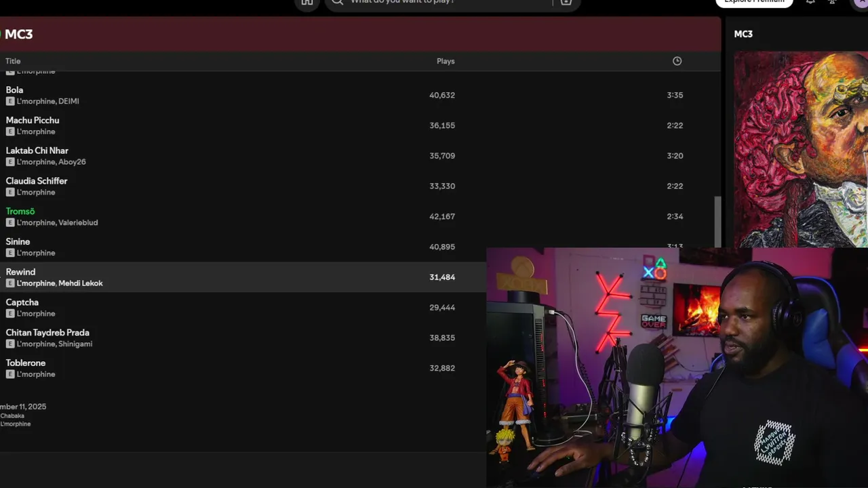
Task: Click the 3:20 duration of Laktab Chi Nhar
Action: click(675, 156)
